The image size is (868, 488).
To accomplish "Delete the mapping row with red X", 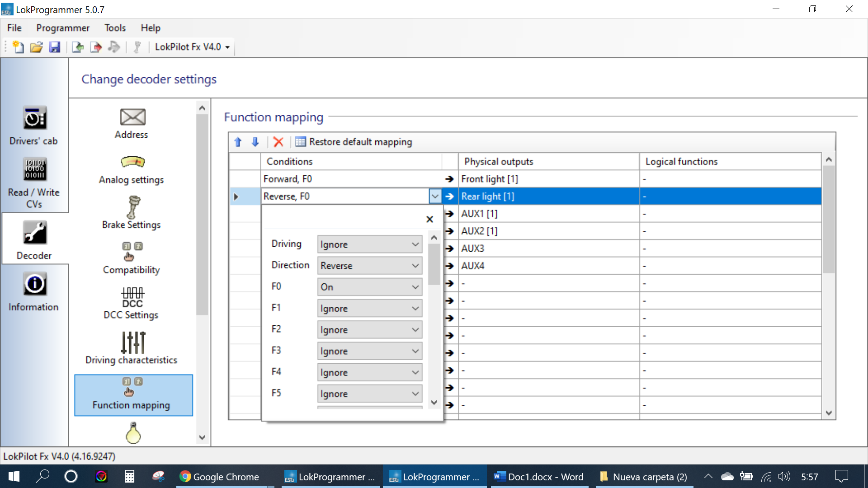I will pyautogui.click(x=278, y=142).
